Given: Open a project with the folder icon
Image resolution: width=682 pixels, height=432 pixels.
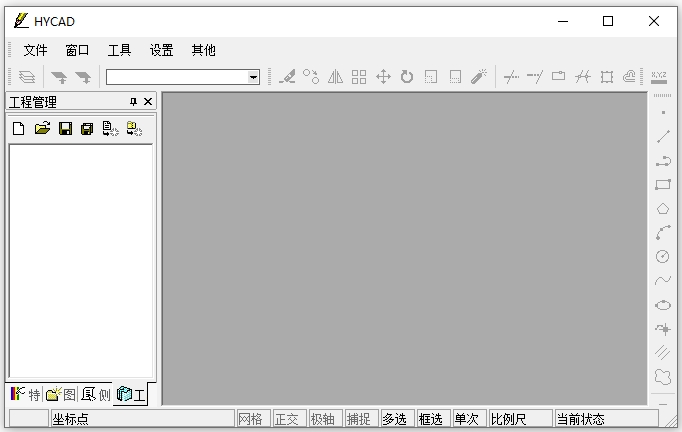Looking at the screenshot, I should [42, 129].
